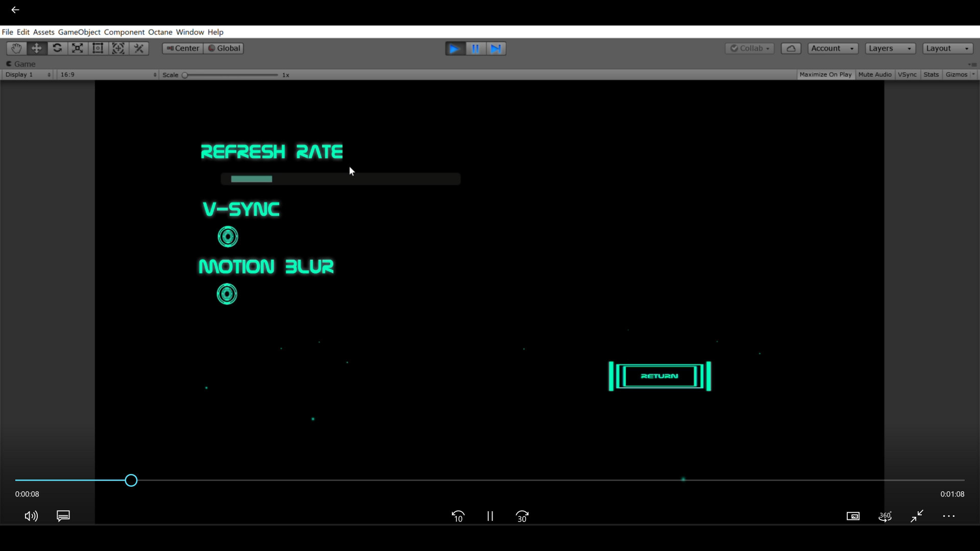Switch pivot mode via Center button
This screenshot has width=980, height=551.
[x=183, y=48]
